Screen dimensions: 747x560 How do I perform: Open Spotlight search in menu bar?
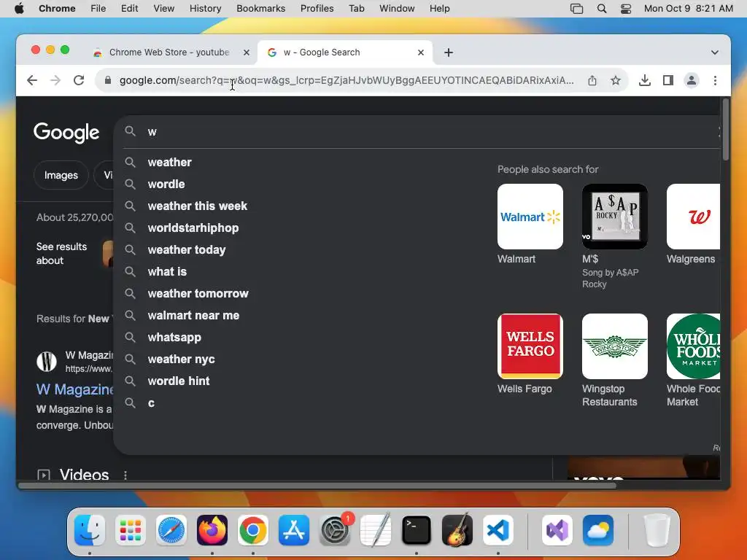602,9
